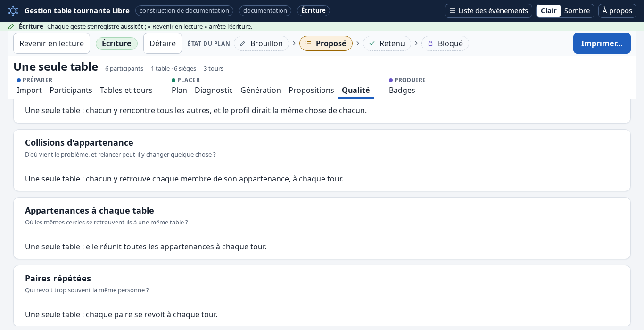Click the '3 tours' summary text
This screenshot has height=330, width=644.
214,68
